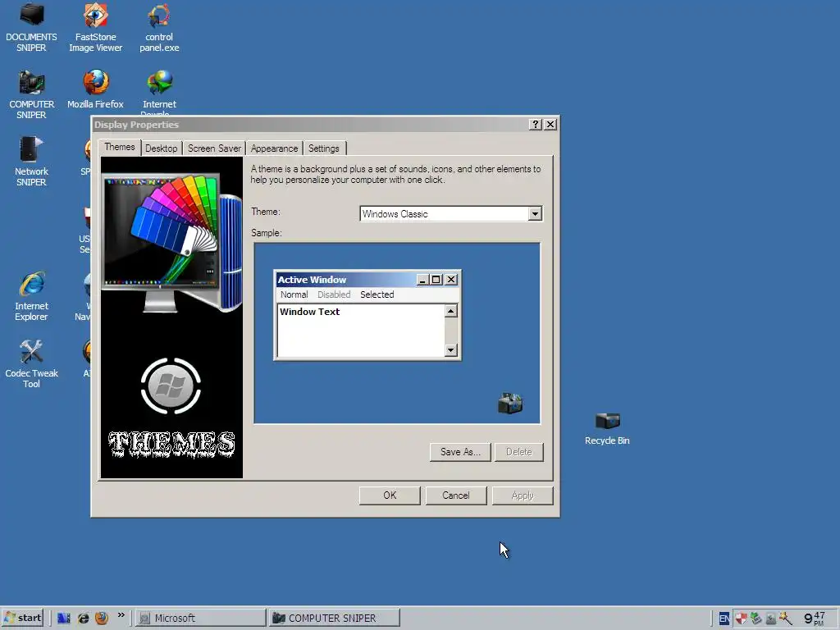This screenshot has width=840, height=630.
Task: Switch to the Desktop tab
Action: [x=162, y=148]
